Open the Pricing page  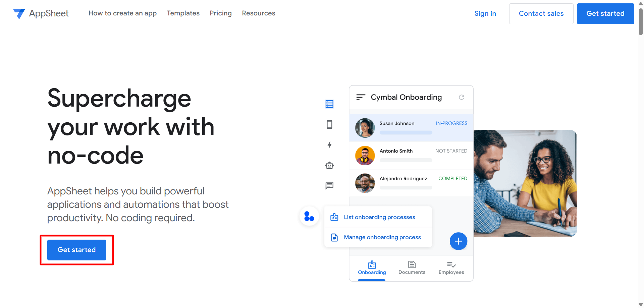[221, 13]
